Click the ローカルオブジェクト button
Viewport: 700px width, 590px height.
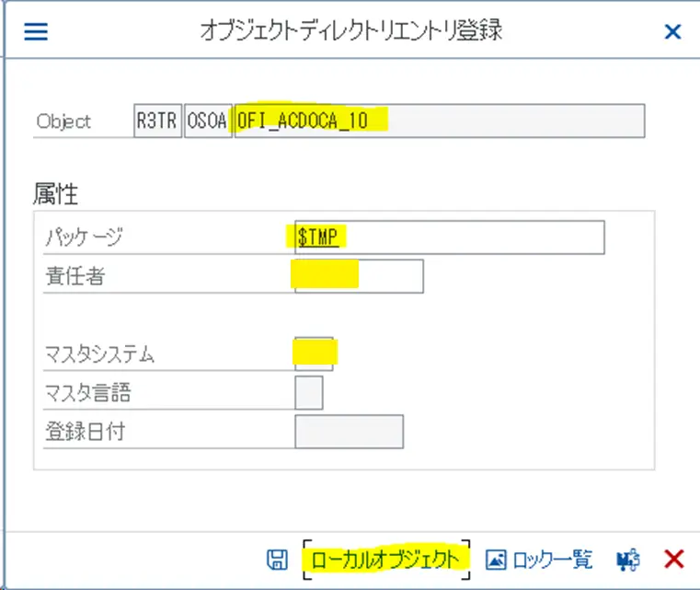(386, 560)
